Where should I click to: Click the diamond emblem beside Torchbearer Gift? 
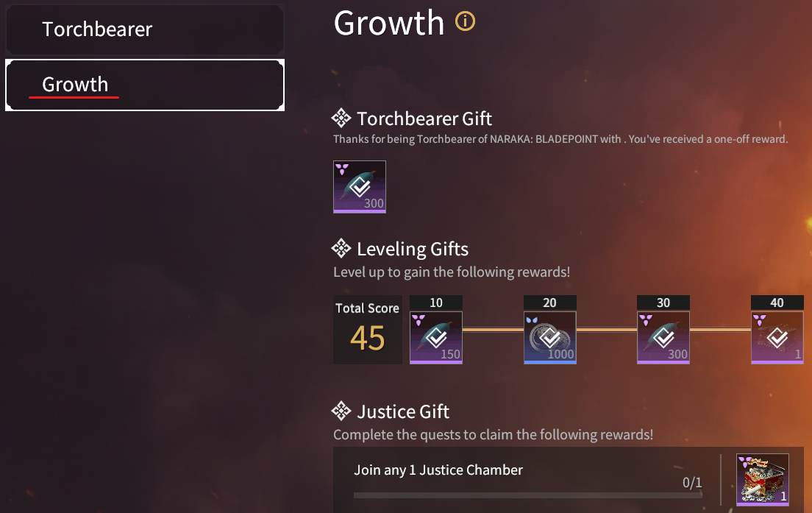[341, 118]
